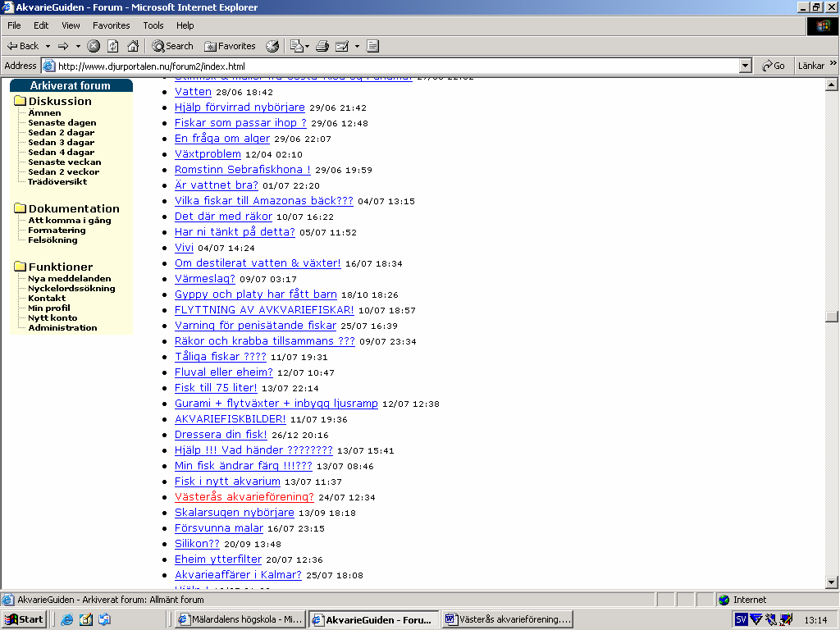This screenshot has height=630, width=840.
Task: Open Att komma i gång documentation
Action: pos(70,220)
